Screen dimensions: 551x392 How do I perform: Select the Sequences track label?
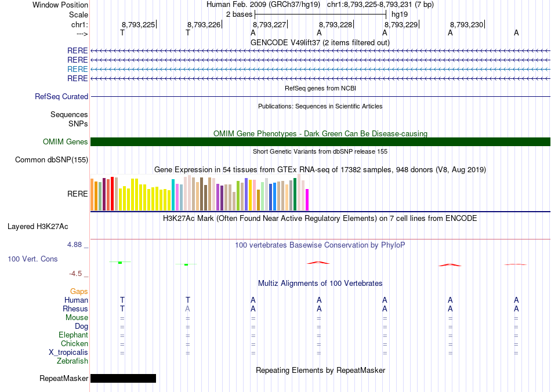coord(69,114)
